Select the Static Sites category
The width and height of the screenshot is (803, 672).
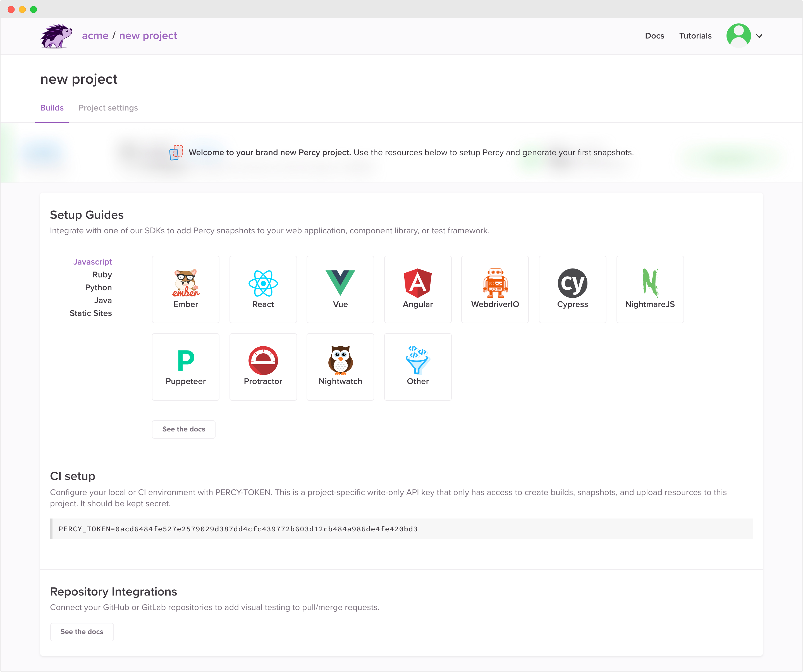(x=91, y=313)
